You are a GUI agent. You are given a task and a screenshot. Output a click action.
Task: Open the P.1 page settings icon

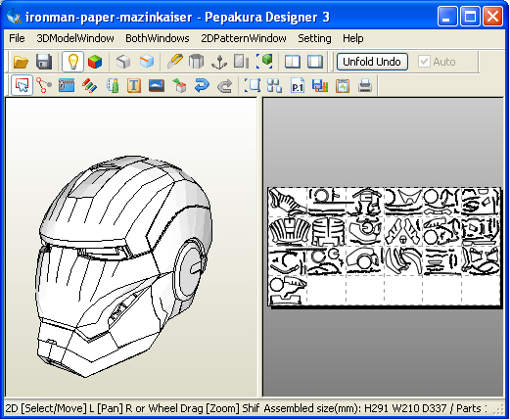coord(298,86)
